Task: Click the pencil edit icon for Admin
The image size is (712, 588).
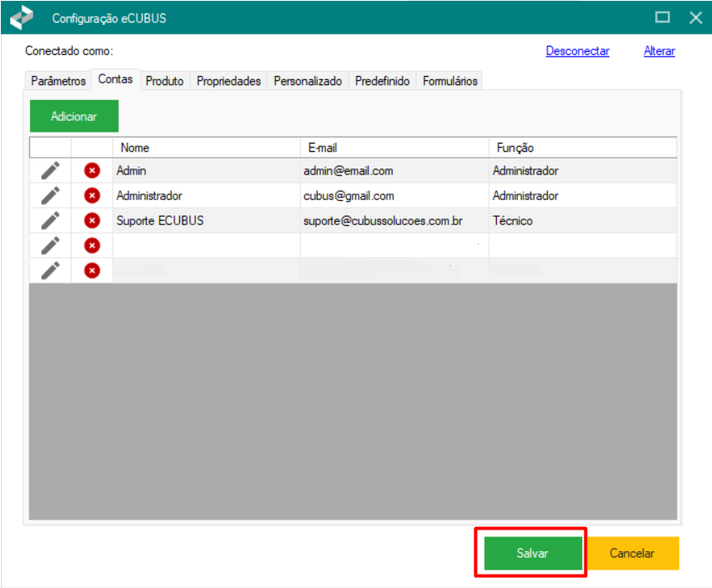Action: tap(50, 170)
